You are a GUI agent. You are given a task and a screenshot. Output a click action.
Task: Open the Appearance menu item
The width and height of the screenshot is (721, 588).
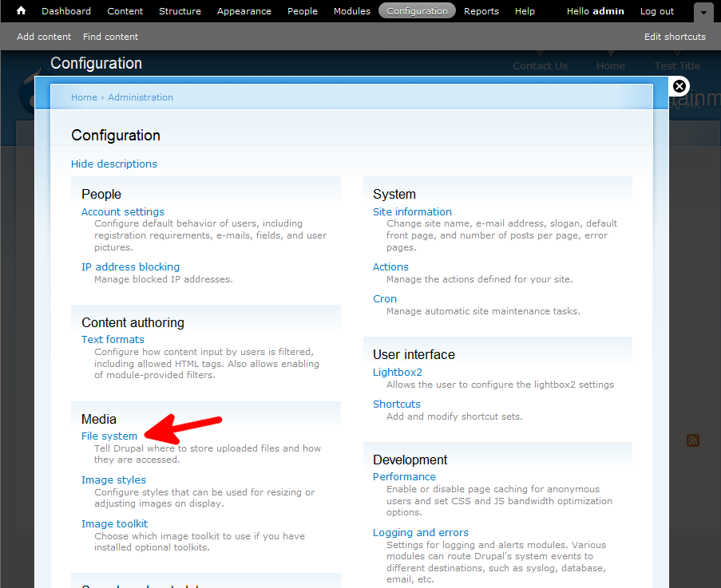pyautogui.click(x=244, y=11)
